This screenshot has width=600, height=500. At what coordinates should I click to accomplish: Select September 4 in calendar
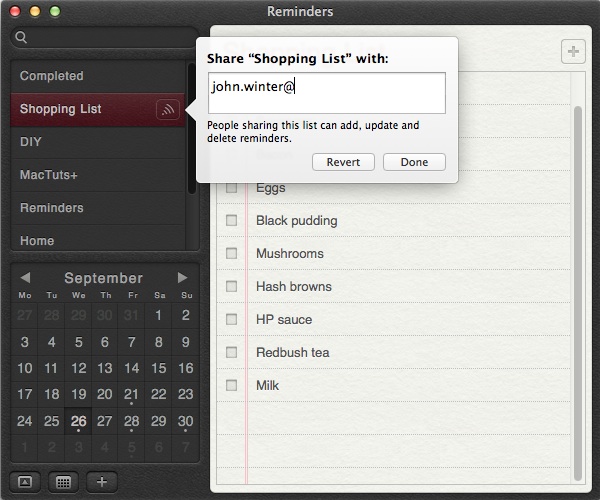51,342
